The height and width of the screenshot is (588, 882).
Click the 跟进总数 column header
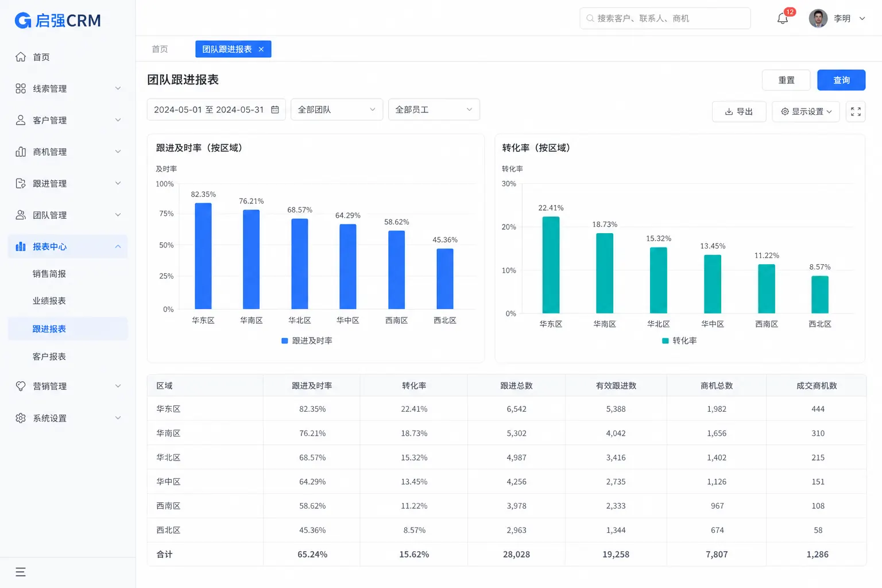516,386
